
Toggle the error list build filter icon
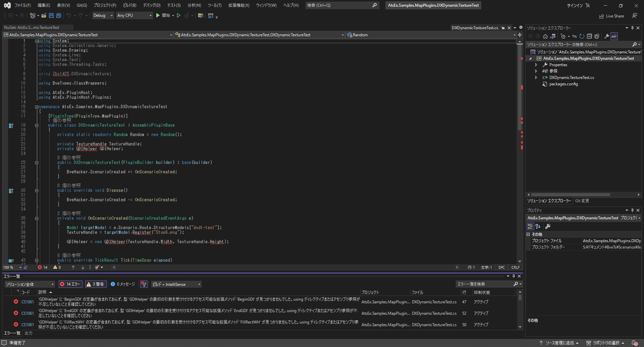pos(144,284)
